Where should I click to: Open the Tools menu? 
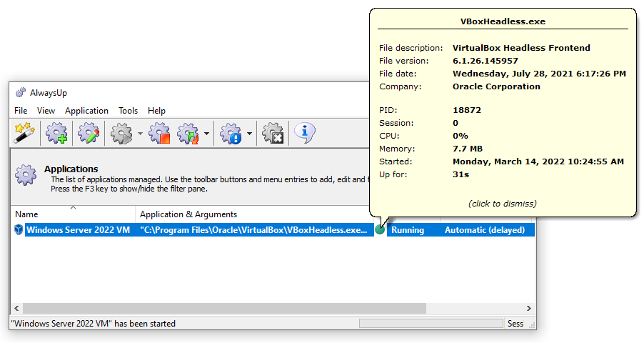point(128,111)
